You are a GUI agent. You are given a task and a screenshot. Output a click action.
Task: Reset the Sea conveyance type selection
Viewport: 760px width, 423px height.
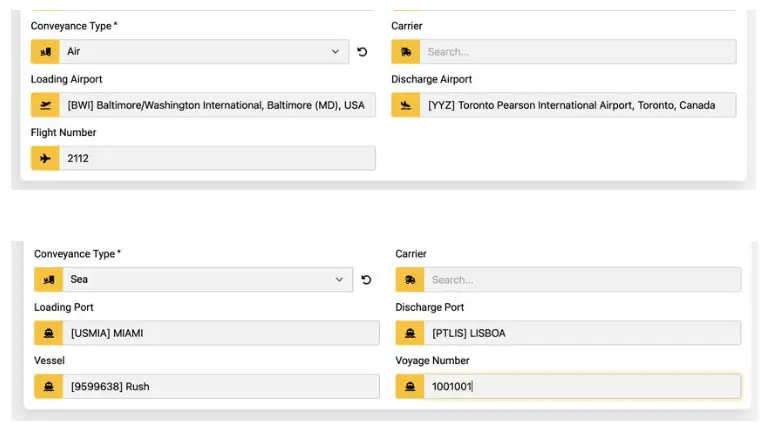tap(366, 280)
